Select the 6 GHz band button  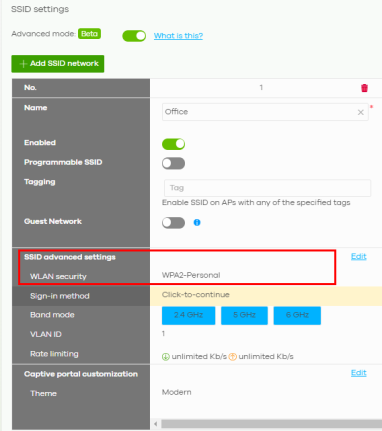(x=297, y=315)
